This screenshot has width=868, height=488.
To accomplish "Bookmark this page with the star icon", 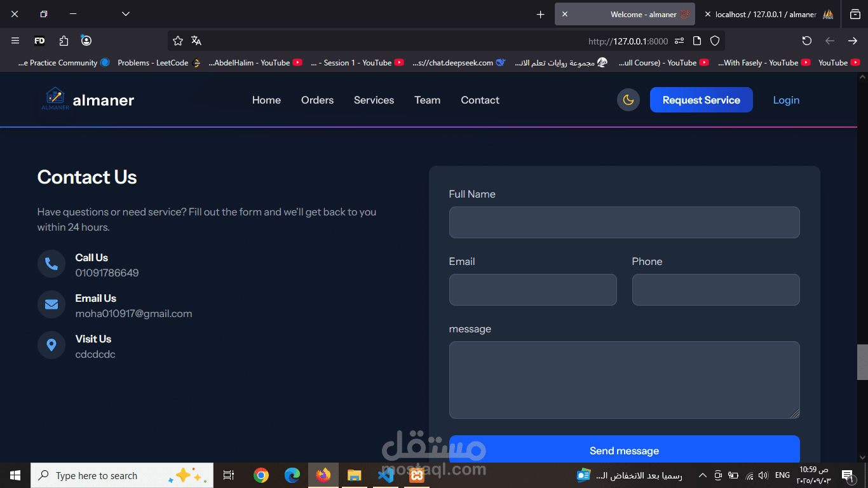I will click(178, 41).
